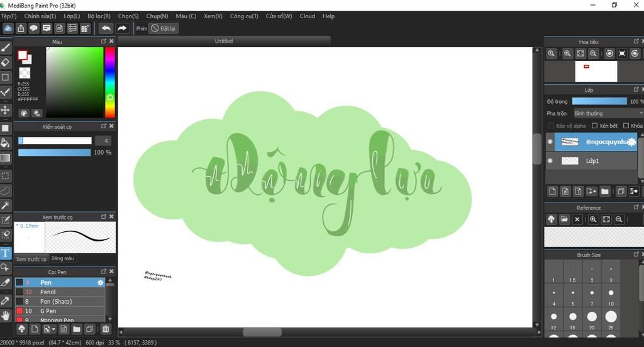The height and width of the screenshot is (347, 644).
Task: Close the Màu color panel
Action: [111, 41]
